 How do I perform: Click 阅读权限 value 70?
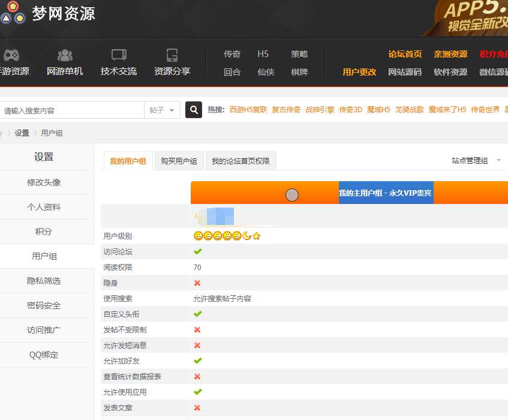[x=197, y=268]
